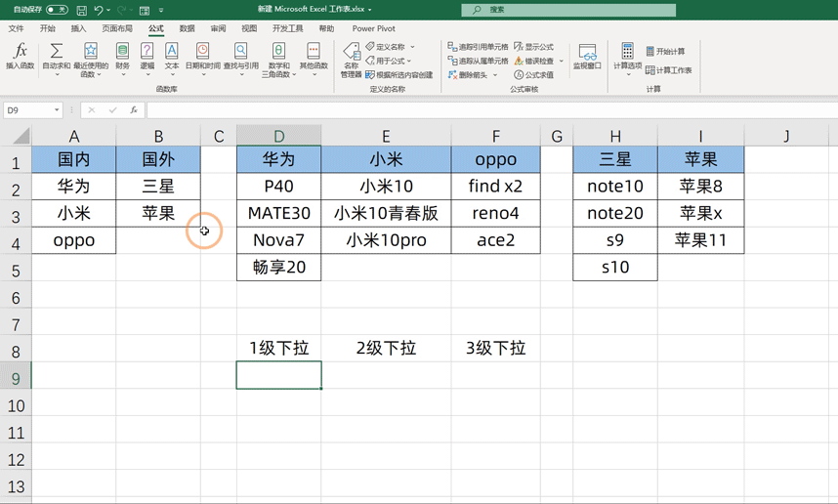Click the 计算工作表 calculate sheet icon
Viewport: 838px width, 504px height.
coord(649,70)
